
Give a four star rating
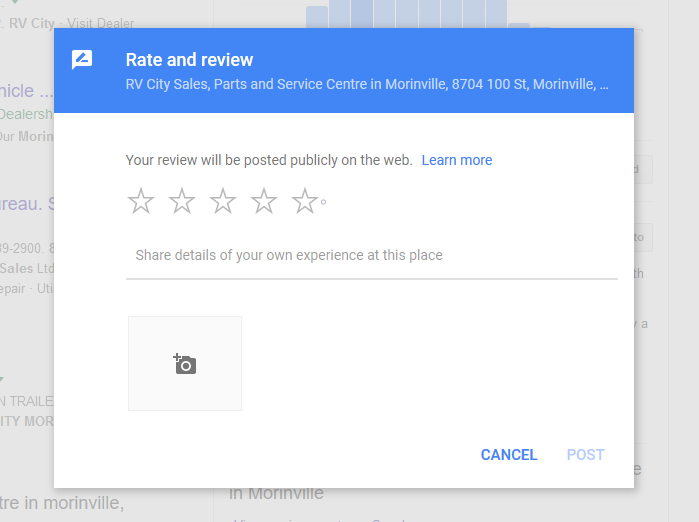(x=264, y=201)
